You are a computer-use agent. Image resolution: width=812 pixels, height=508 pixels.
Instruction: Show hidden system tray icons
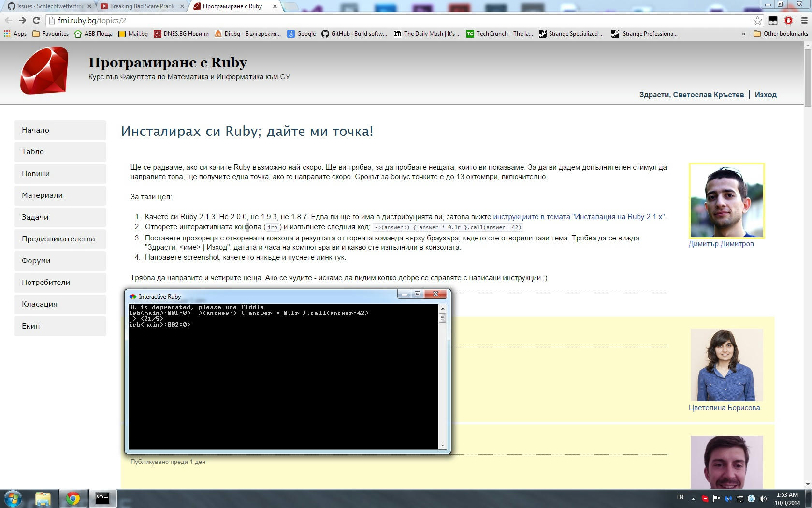(693, 498)
